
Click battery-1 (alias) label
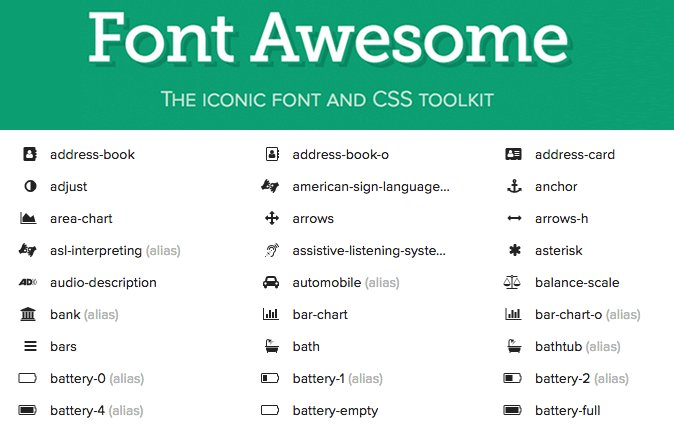[x=337, y=378]
